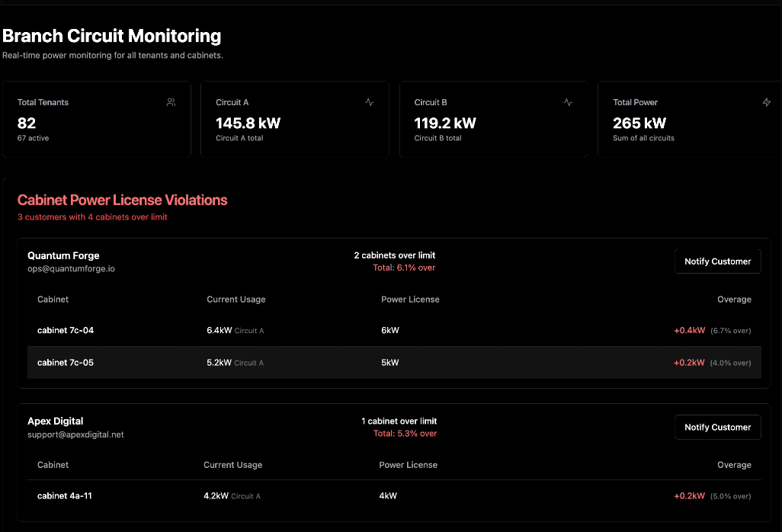Click the ops@quantumforge.io email address
Viewport: 782px width, 532px height.
pos(71,268)
